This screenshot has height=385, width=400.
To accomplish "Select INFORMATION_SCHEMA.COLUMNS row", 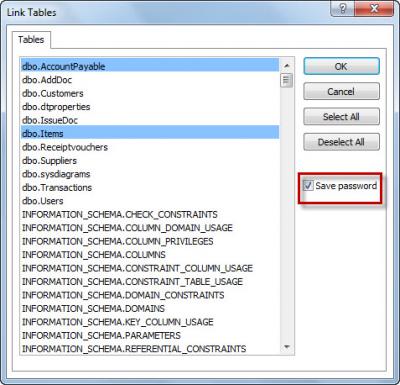I will (x=150, y=255).
